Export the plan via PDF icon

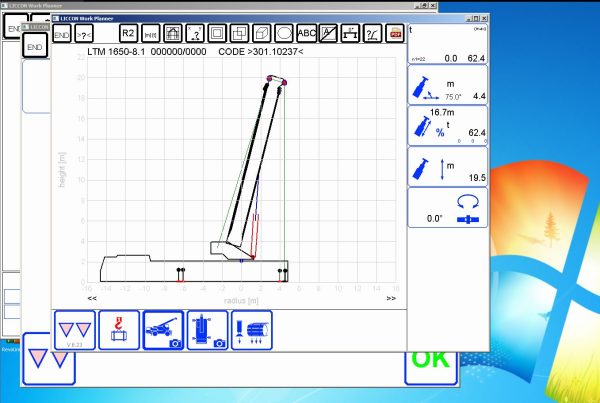tap(395, 34)
